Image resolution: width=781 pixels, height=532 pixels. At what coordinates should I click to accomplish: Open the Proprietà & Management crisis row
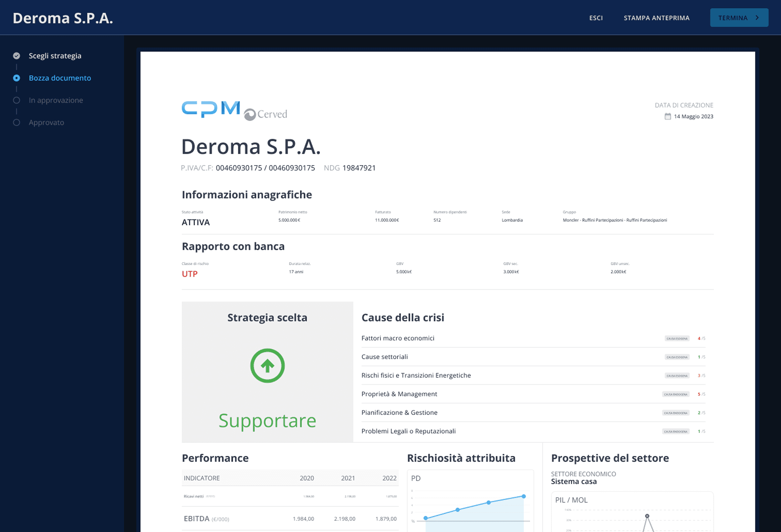(x=399, y=394)
